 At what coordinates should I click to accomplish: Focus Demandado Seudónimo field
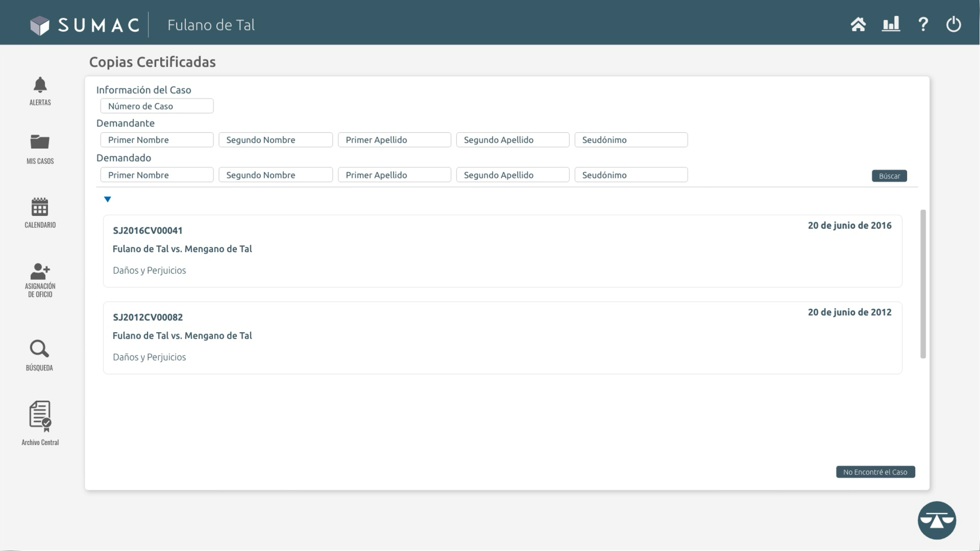(631, 175)
